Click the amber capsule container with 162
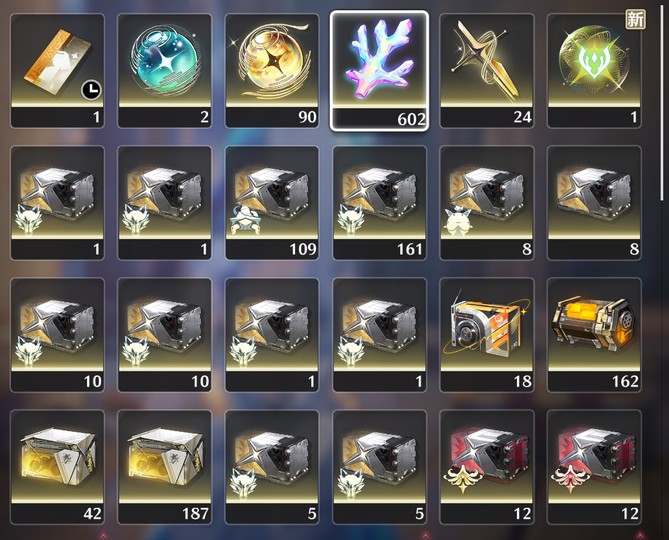Screen dimensions: 669x540 tap(594, 335)
